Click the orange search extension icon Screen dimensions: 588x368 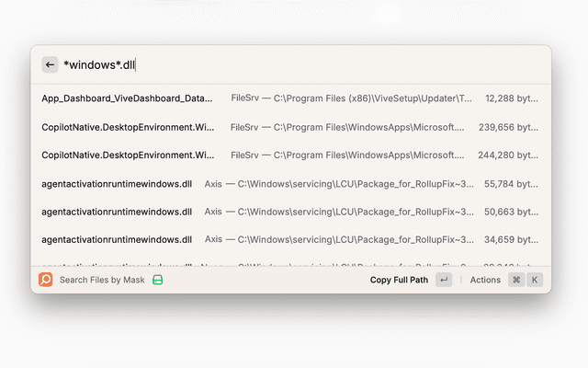[46, 280]
